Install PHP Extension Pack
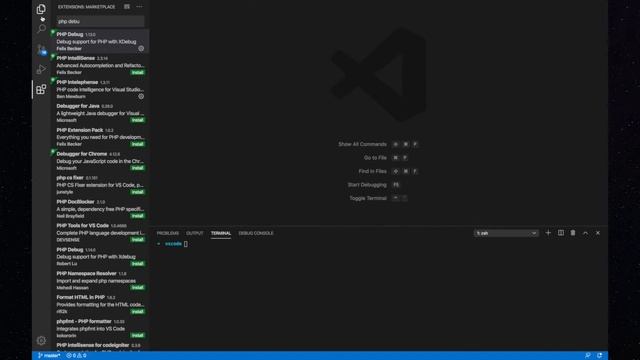Viewport: 640px width, 360px height. (x=138, y=144)
